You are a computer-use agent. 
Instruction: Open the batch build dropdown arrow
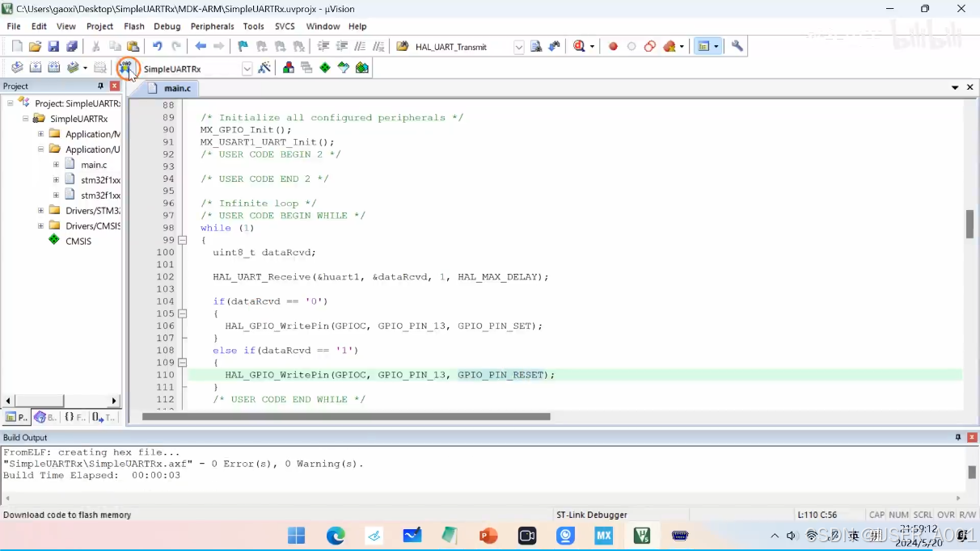pyautogui.click(x=85, y=68)
